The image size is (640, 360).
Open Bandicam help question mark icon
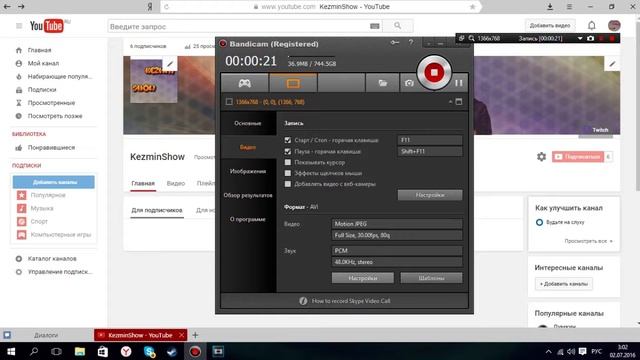coord(411,42)
